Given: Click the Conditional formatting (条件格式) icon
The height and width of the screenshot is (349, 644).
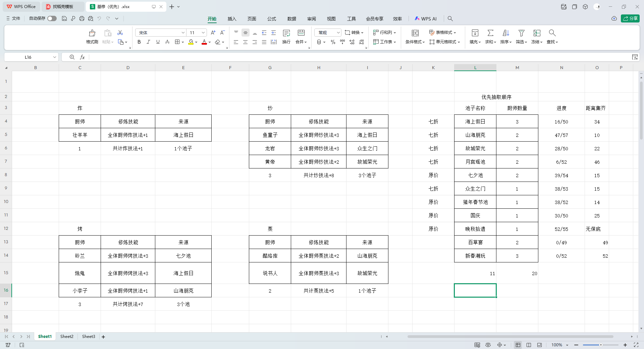Looking at the screenshot, I should 415,33.
